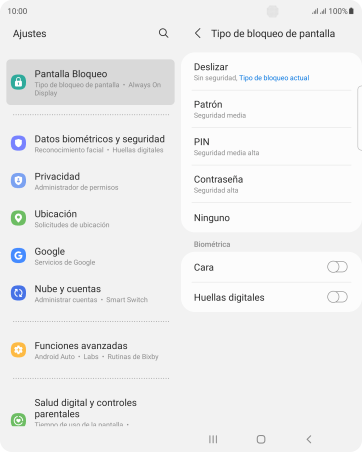362x452 pixels.
Task: Tap the home navigation button
Action: (261, 439)
